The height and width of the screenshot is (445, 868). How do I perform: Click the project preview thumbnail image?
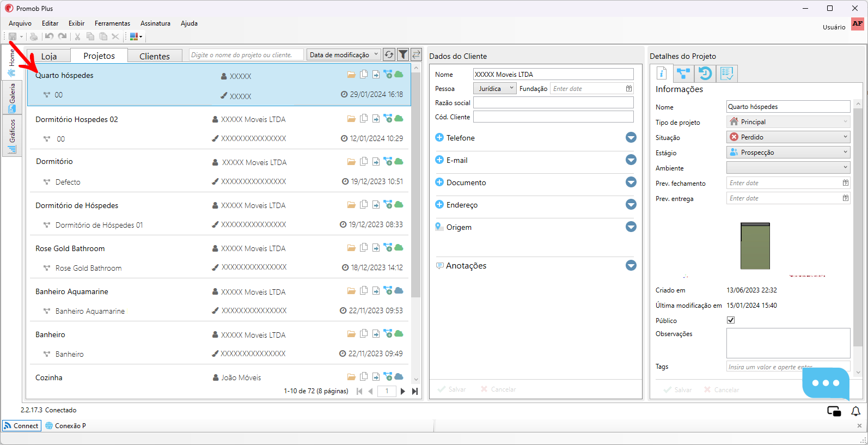755,246
